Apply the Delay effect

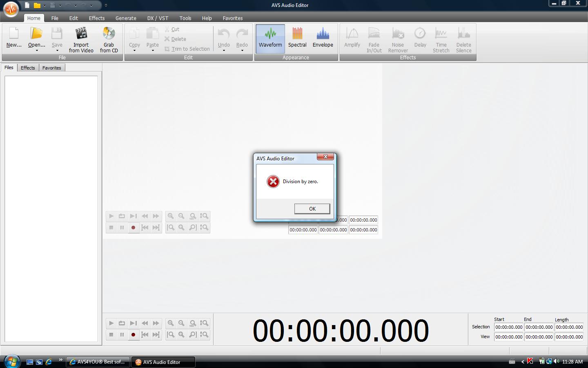click(420, 39)
